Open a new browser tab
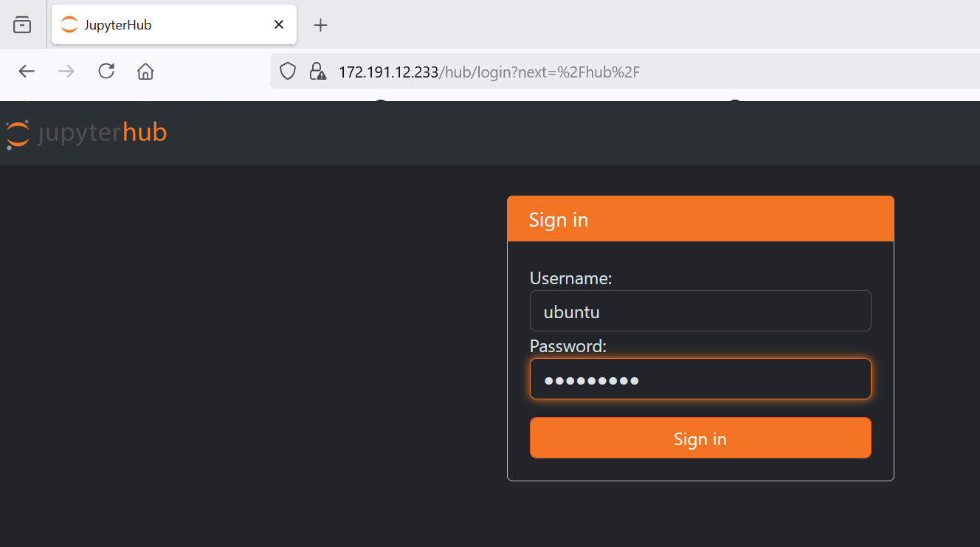The image size is (980, 547). pos(320,24)
